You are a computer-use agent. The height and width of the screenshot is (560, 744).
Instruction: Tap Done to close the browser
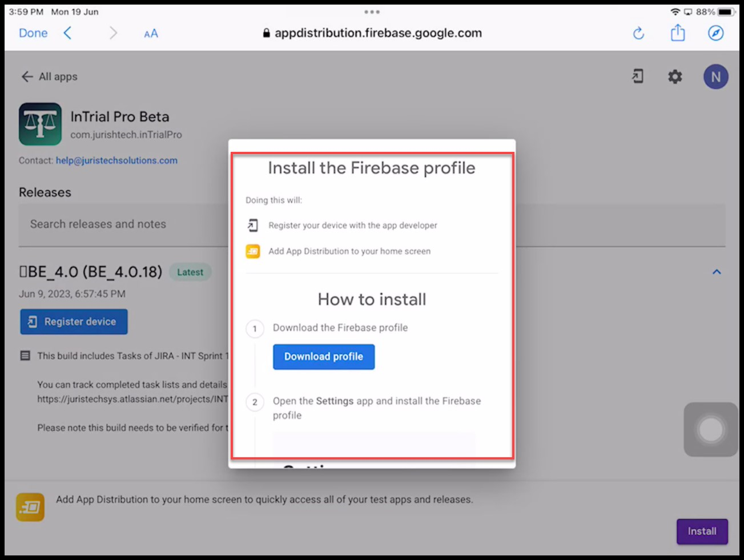tap(33, 33)
